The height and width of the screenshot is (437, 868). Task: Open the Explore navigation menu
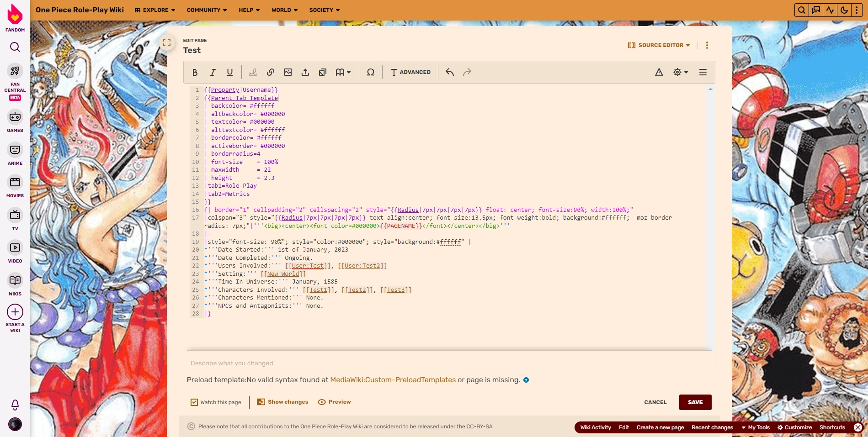click(x=155, y=10)
